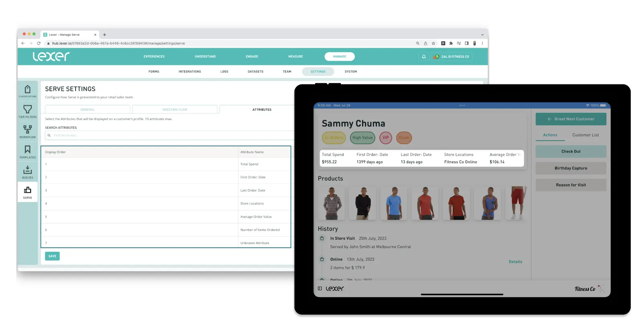
Task: Click the Reason for Visit button
Action: (x=571, y=185)
